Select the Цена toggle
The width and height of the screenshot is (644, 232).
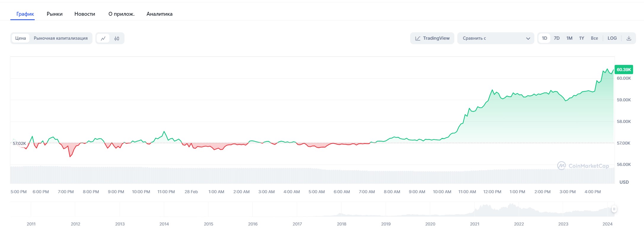click(20, 38)
